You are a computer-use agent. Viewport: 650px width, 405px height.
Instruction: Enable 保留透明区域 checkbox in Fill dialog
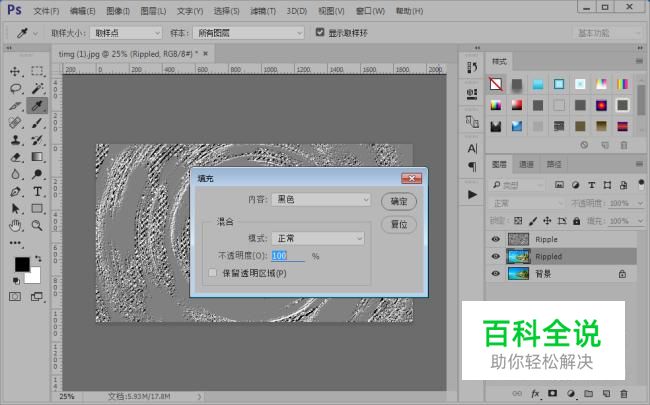pos(211,273)
